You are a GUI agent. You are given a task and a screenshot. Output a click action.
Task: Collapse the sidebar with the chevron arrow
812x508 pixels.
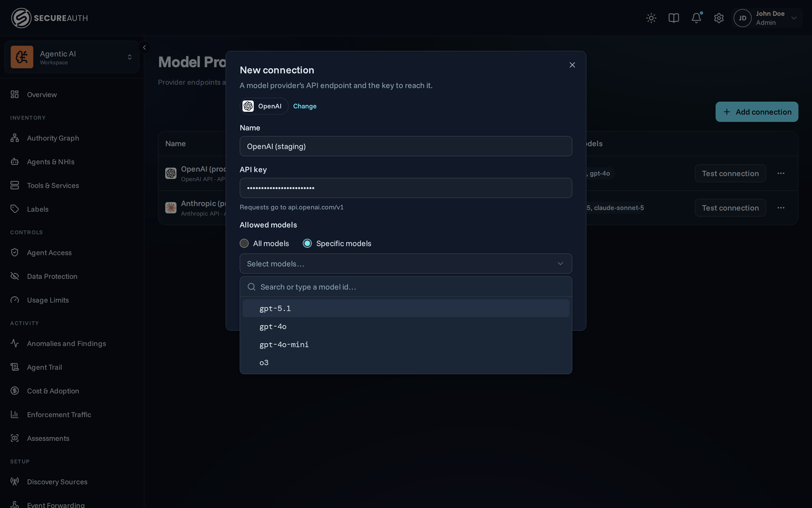tap(144, 47)
